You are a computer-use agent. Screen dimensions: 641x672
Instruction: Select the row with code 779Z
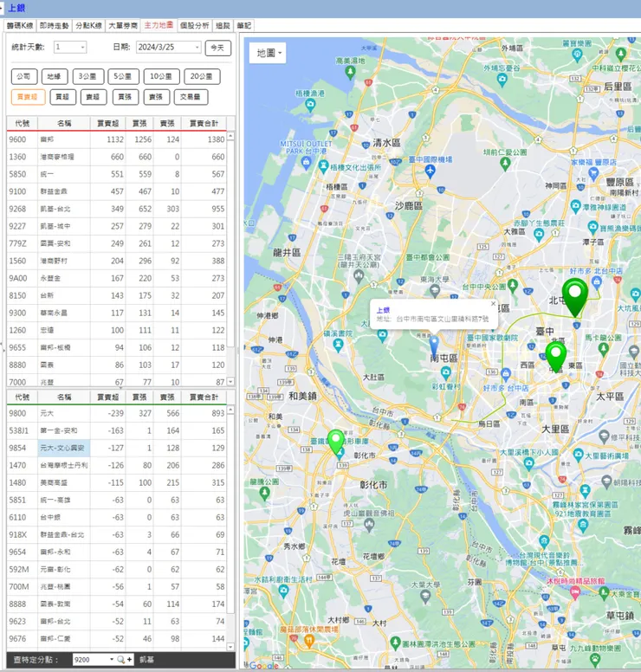(117, 244)
